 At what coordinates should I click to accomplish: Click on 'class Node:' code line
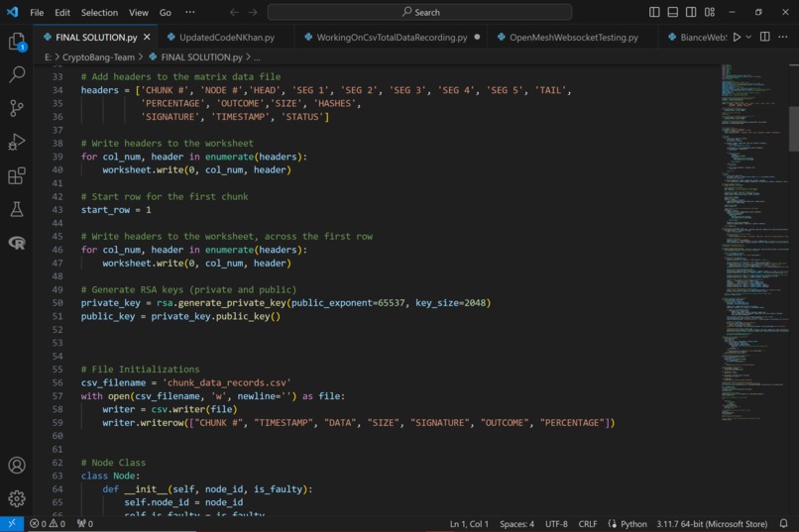[x=110, y=476]
